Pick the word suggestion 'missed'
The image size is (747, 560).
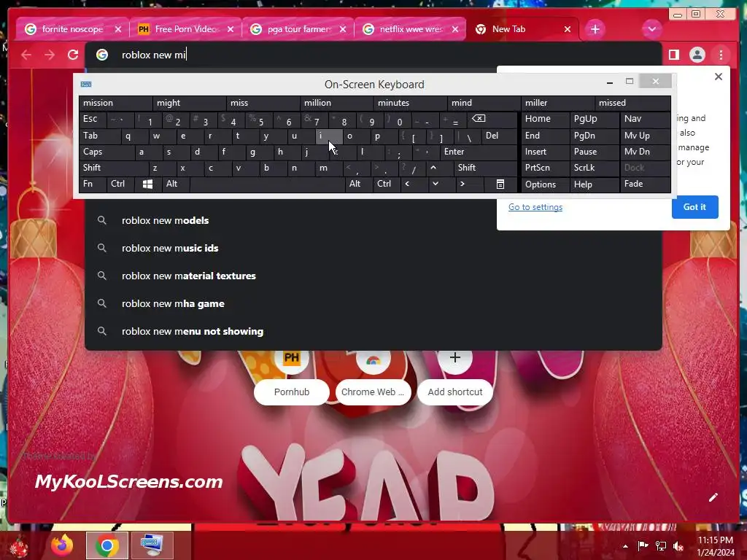(x=634, y=103)
